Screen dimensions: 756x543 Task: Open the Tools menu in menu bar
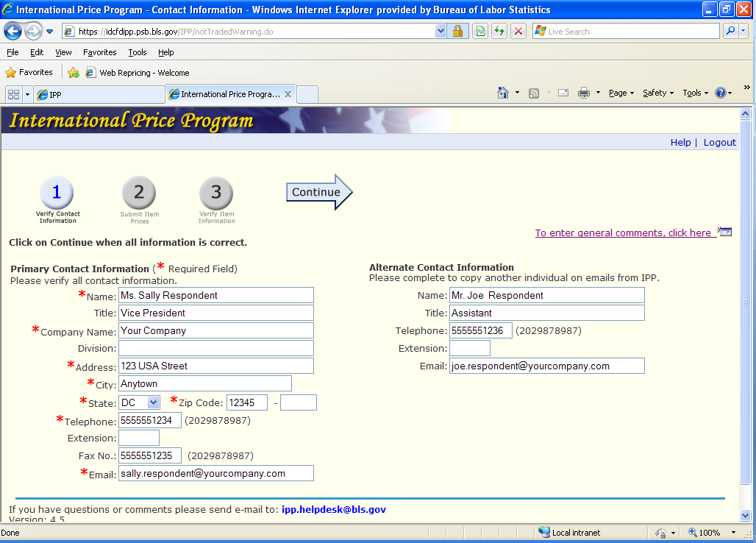[x=137, y=52]
